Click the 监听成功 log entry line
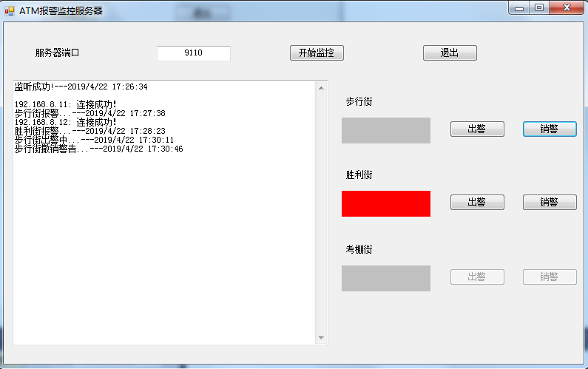The width and height of the screenshot is (588, 369). (81, 87)
